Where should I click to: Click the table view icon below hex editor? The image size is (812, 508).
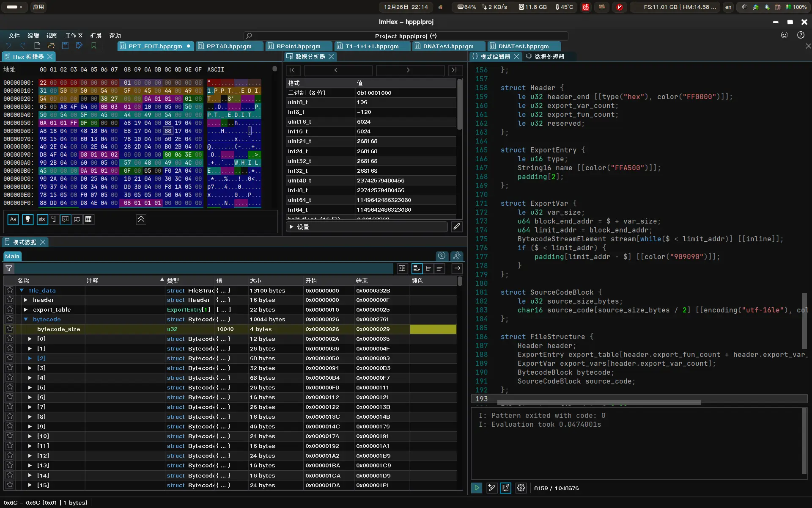[x=88, y=219]
